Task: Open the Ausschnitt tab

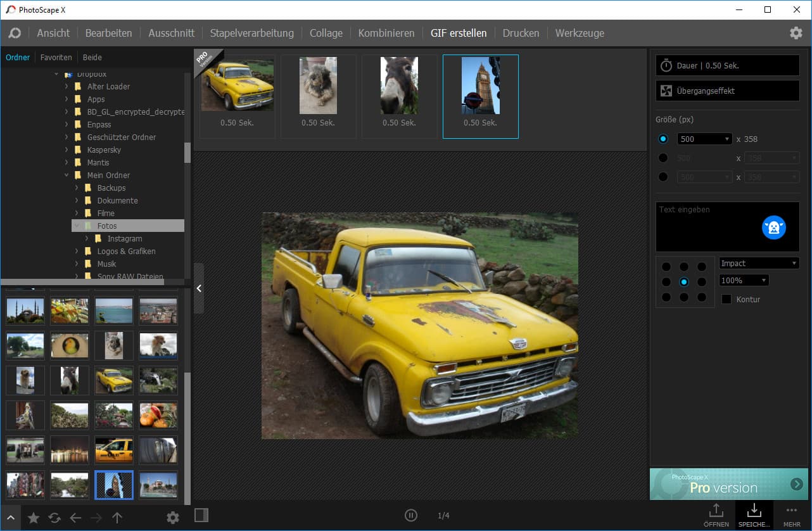Action: (x=172, y=33)
